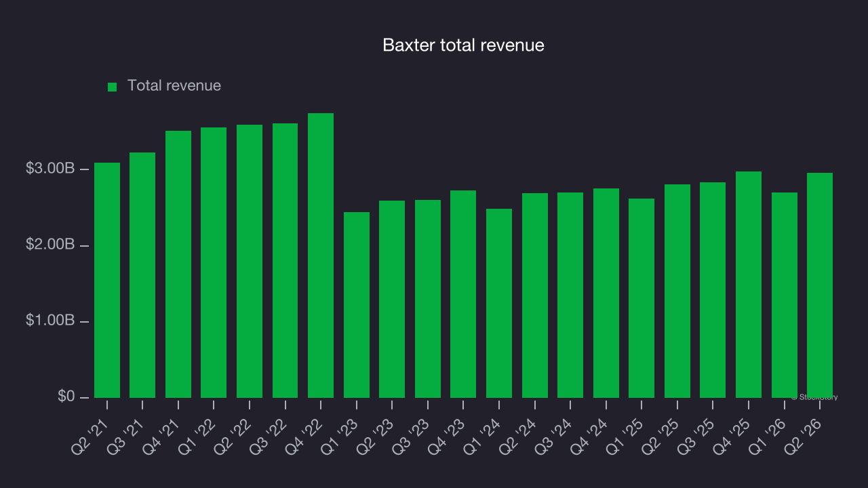Viewport: 868px width, 488px height.
Task: Select the Q1 '26 revenue bar
Action: point(785,295)
